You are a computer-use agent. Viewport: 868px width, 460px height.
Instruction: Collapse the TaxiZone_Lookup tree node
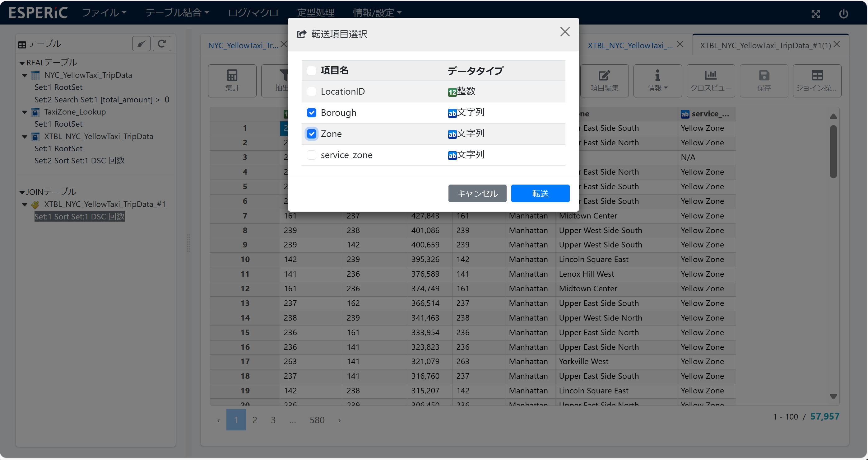tap(25, 112)
